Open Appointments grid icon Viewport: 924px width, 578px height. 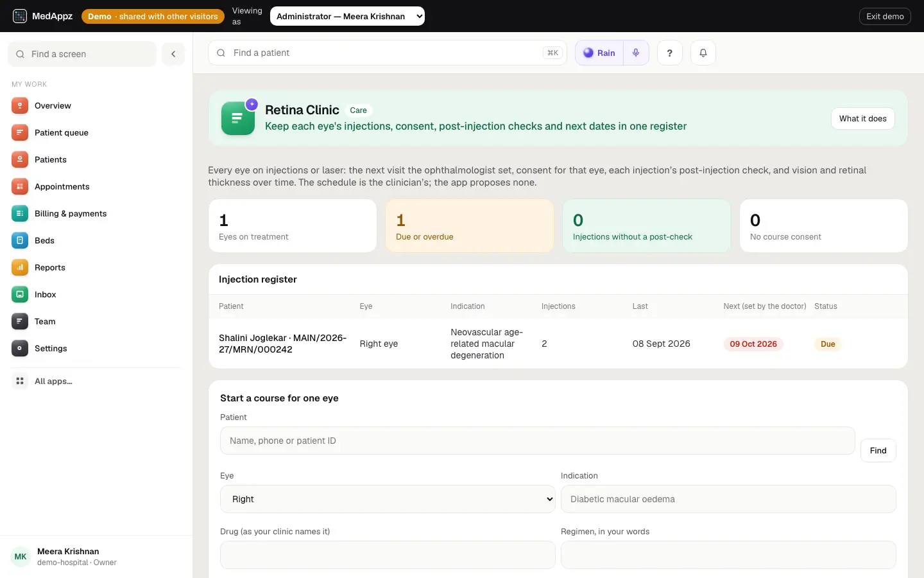click(20, 186)
